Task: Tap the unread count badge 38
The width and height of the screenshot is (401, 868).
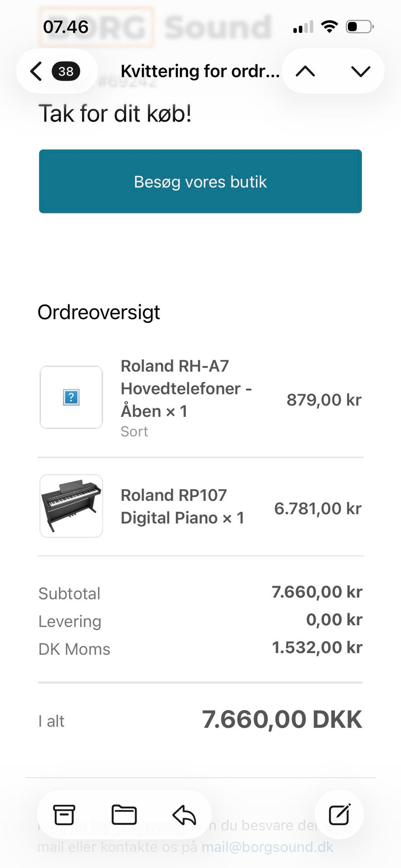Action: click(66, 71)
